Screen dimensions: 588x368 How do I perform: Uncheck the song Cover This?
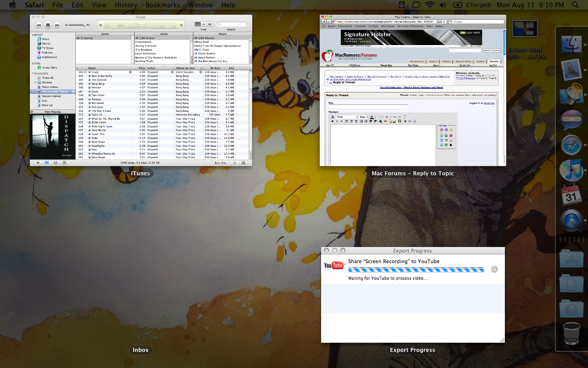(90, 134)
